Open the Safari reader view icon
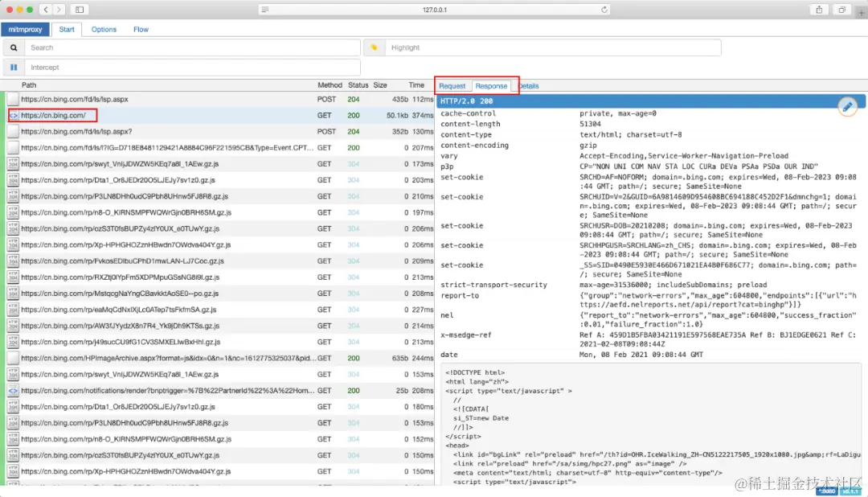Viewport: 868px width, 497px height. click(265, 10)
